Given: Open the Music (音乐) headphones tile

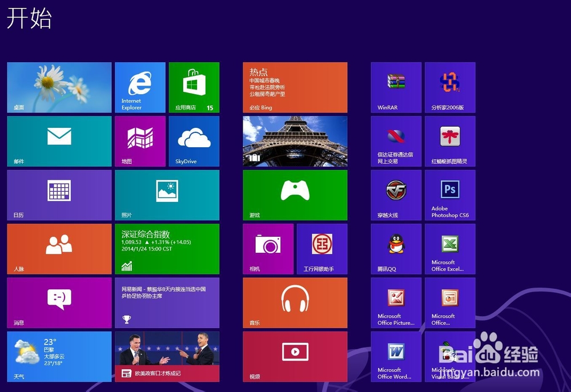Looking at the screenshot, I should coord(295,303).
